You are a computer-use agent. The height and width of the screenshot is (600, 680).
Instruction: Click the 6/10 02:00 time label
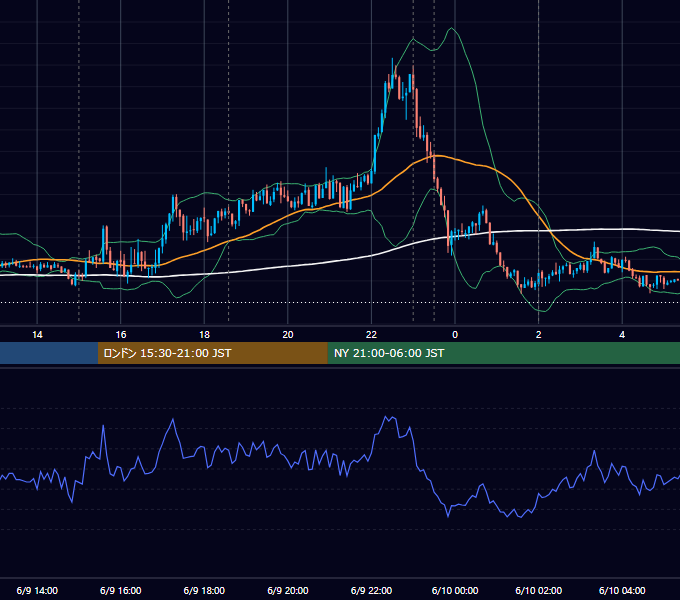pos(539,590)
